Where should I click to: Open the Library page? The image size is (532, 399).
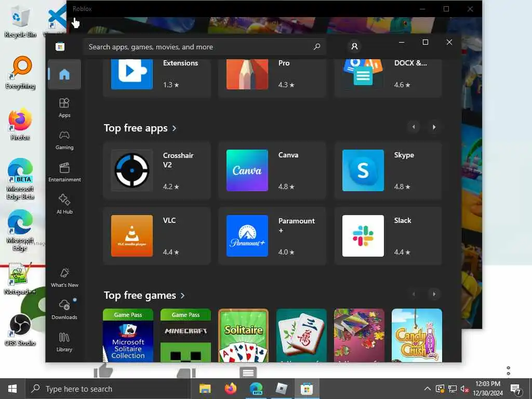coord(64,342)
